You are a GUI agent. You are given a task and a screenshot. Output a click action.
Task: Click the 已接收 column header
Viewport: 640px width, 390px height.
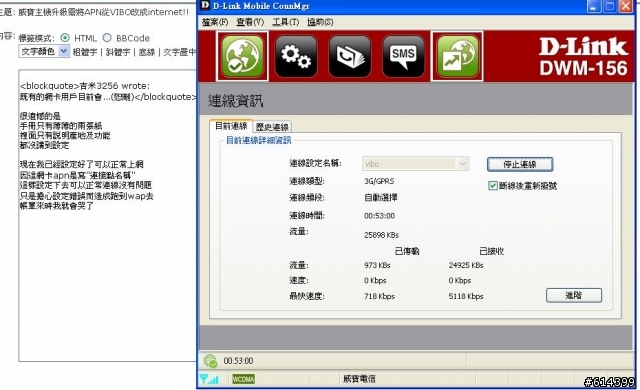click(x=491, y=251)
